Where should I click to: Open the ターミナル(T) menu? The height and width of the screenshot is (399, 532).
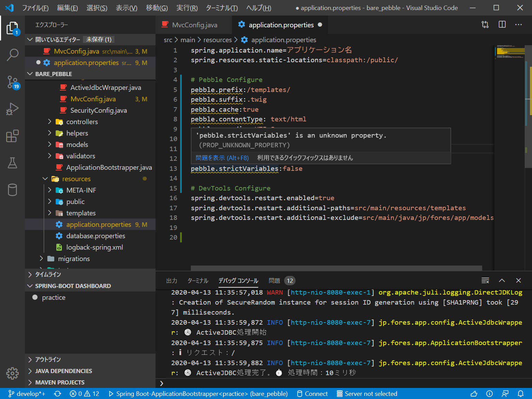222,8
